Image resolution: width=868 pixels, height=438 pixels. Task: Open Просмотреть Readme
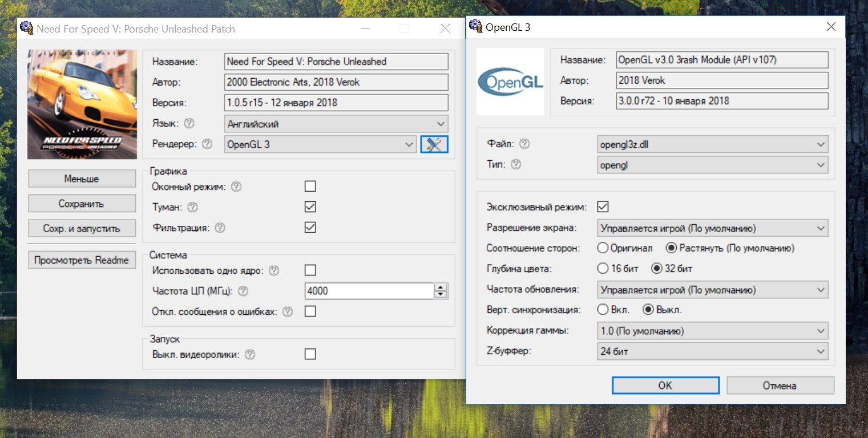click(82, 260)
